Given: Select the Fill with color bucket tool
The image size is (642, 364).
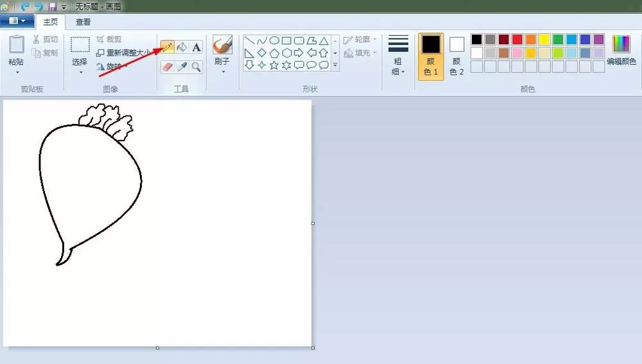Looking at the screenshot, I should 182,47.
